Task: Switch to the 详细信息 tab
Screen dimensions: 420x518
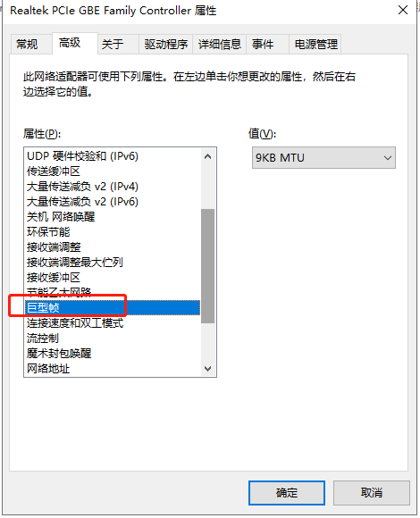Action: coord(220,44)
